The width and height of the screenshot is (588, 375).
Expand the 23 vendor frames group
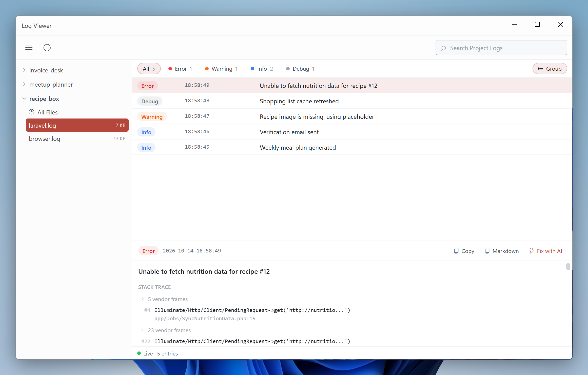click(x=143, y=330)
